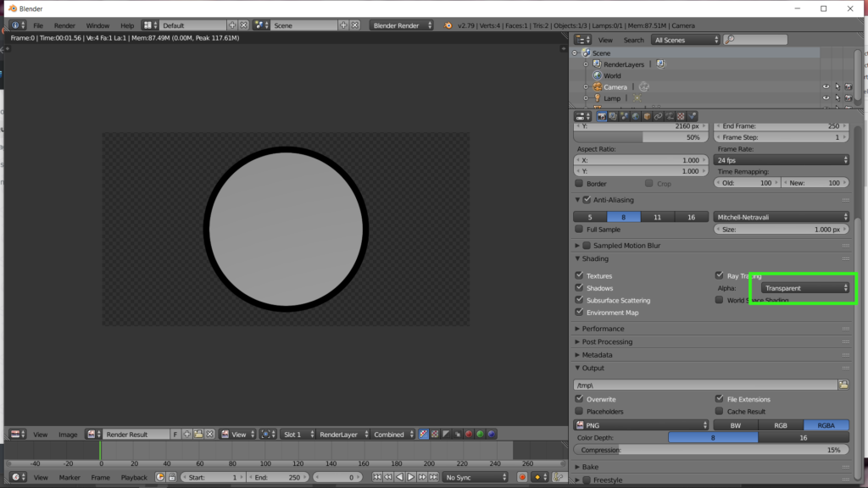Open the Render menu
Screen dimensions: 868x488
64,25
